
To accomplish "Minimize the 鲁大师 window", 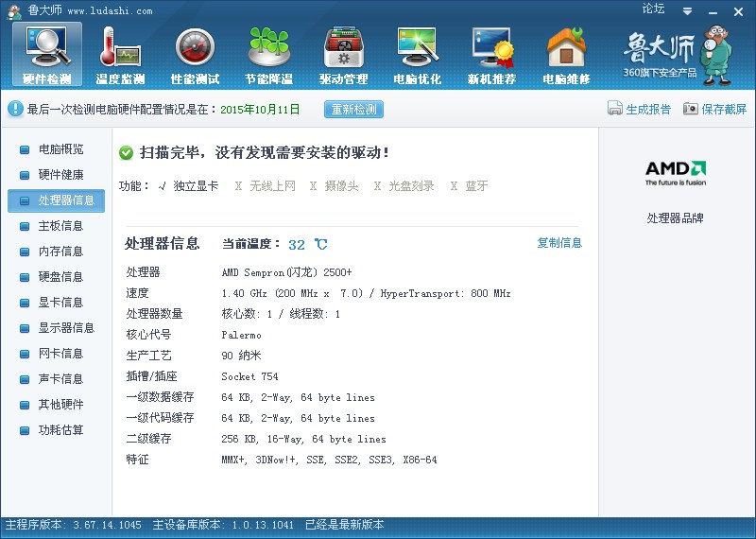I will (713, 12).
